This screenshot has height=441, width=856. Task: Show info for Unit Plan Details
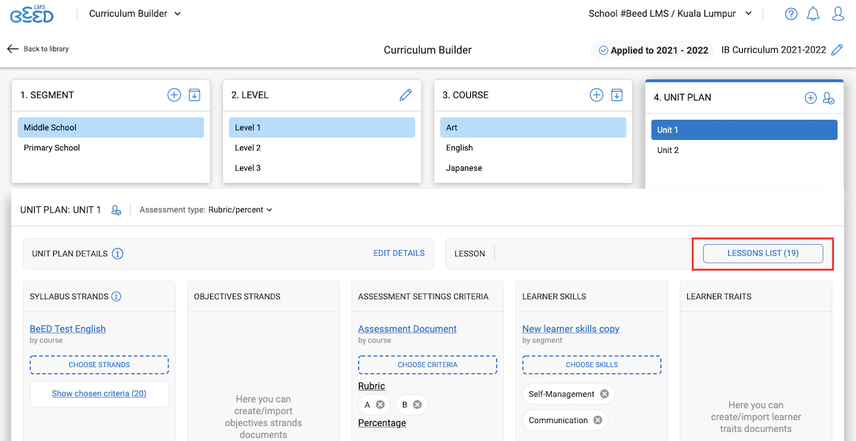coord(117,253)
